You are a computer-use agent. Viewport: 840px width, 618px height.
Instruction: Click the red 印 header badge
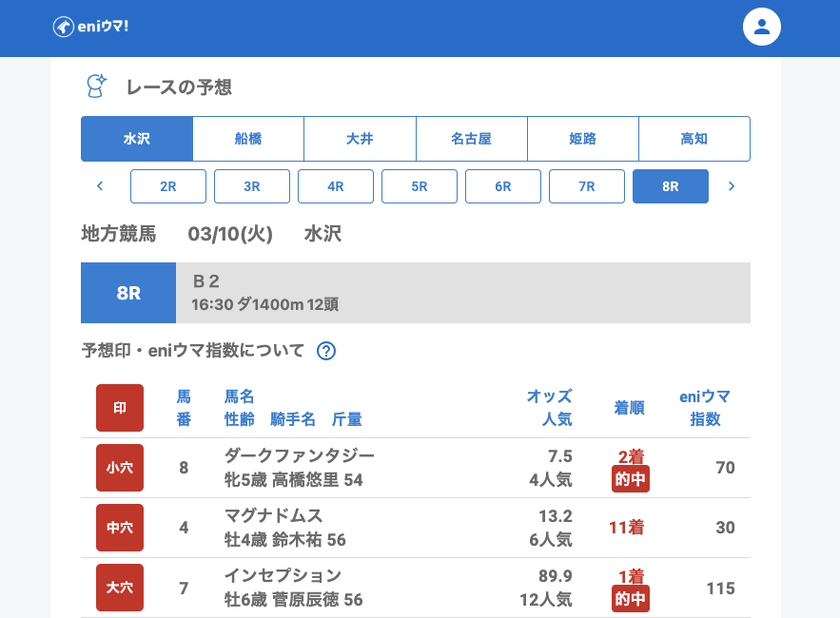click(120, 408)
